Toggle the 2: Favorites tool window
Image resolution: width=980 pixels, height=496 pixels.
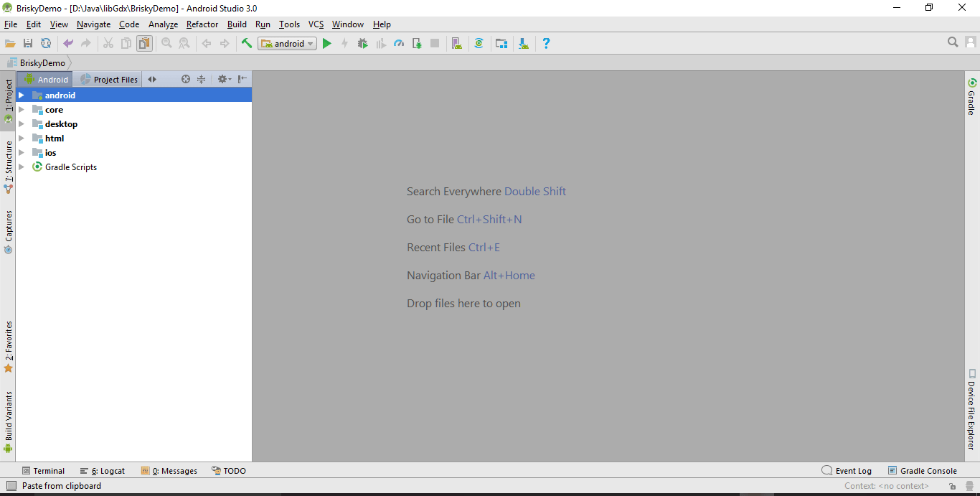coord(8,347)
